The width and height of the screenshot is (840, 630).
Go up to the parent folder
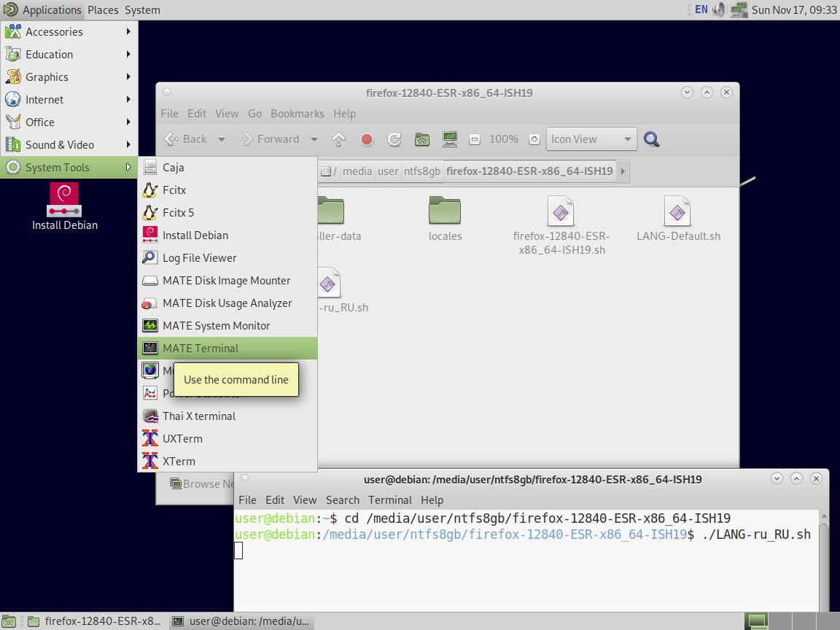point(338,139)
